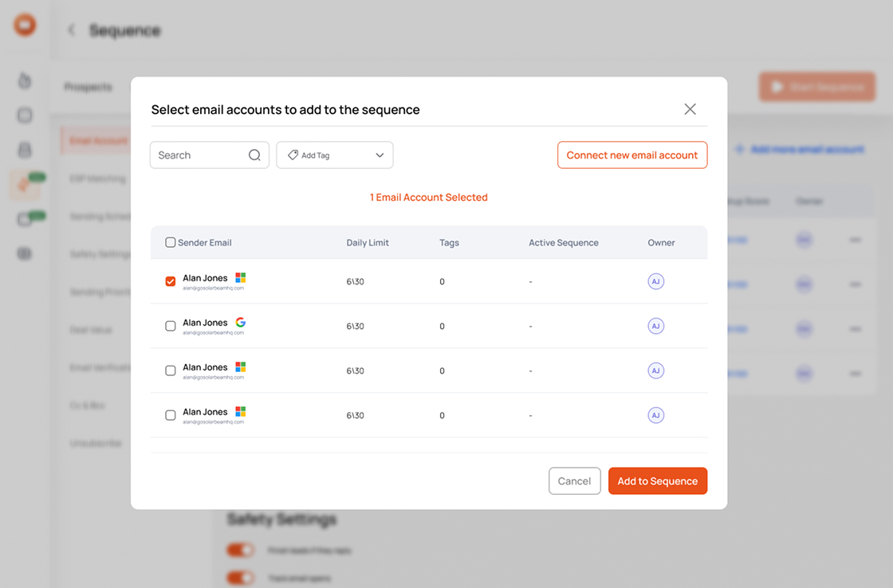The image size is (893, 588).
Task: Click the orange app logo top left
Action: 25,25
